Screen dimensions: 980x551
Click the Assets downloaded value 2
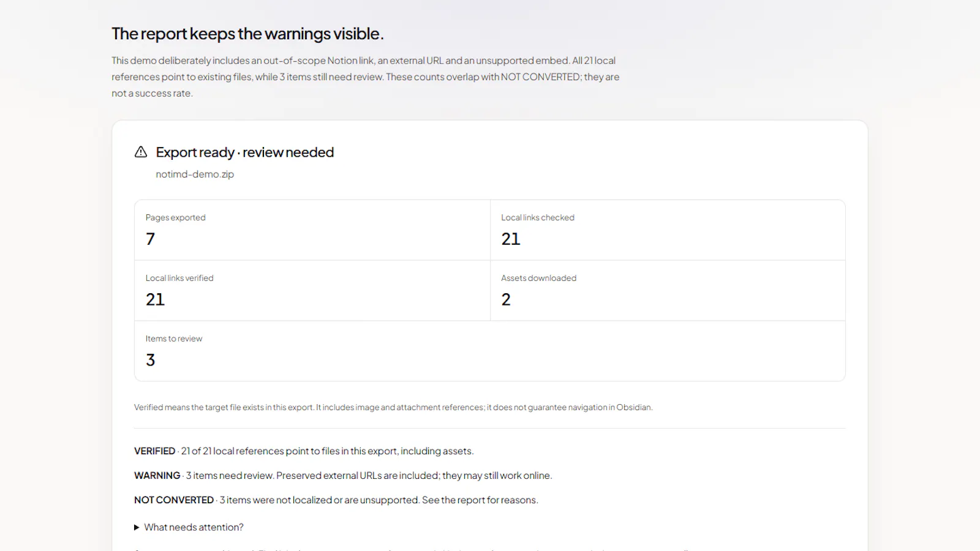coord(506,299)
